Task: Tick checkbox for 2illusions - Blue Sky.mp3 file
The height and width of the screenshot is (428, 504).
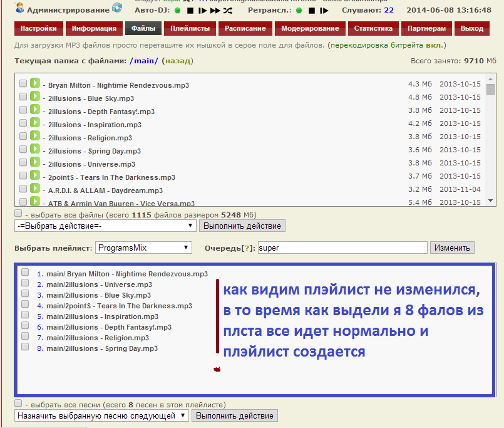Action: point(23,97)
